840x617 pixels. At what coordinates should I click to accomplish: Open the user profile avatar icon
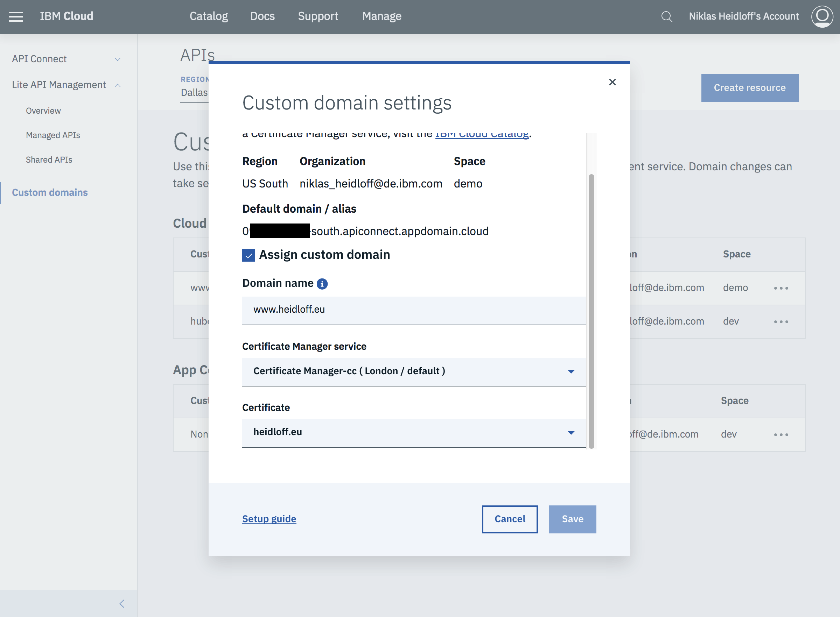822,16
